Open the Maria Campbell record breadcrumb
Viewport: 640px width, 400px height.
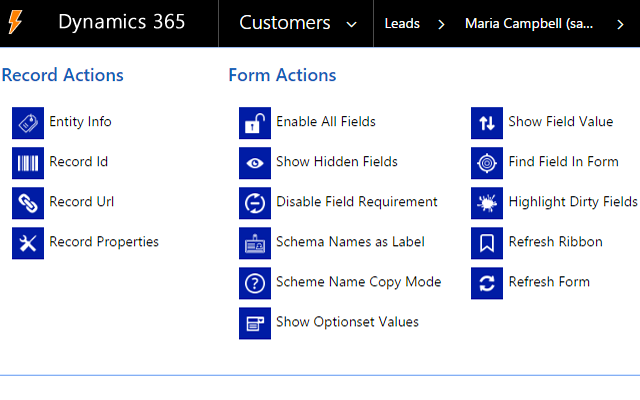tap(531, 23)
